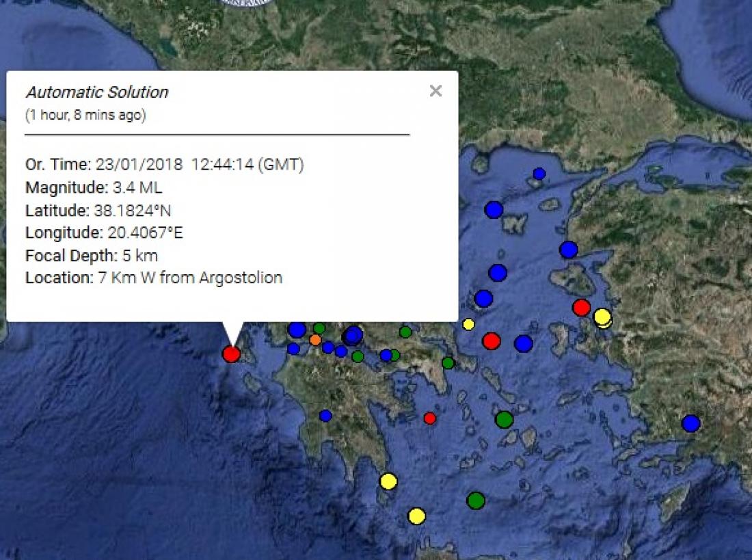Screen dimensions: 752x560
Task: Select the southernmost green earthquake marker
Action: (476, 501)
